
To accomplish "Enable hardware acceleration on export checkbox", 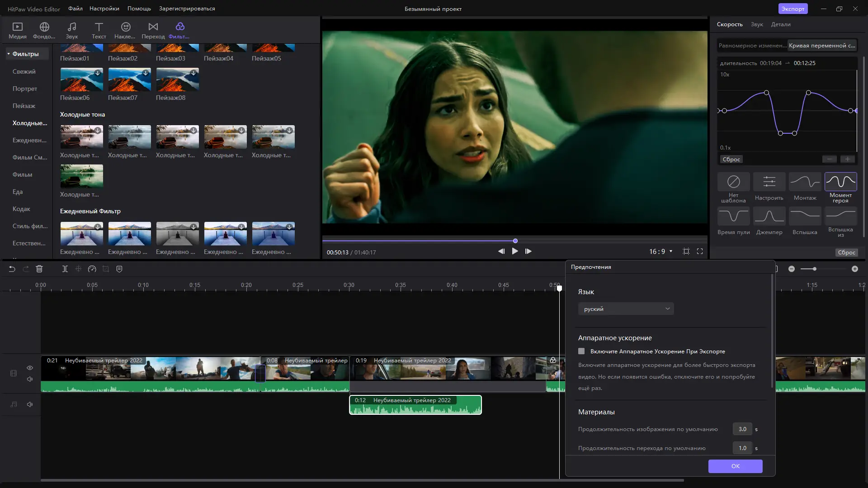I will 581,351.
